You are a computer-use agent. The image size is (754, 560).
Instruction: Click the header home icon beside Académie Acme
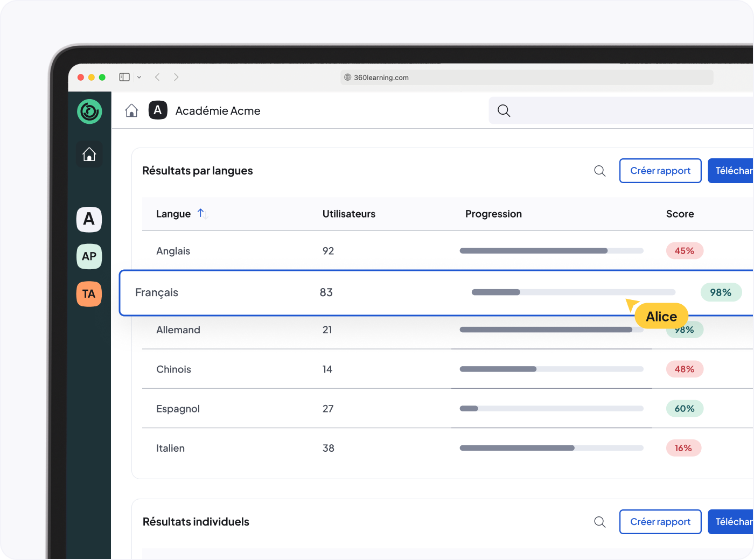point(131,110)
